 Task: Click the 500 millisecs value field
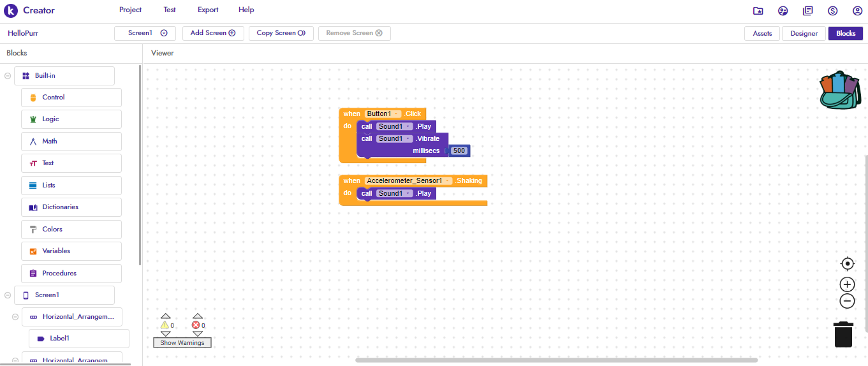(459, 151)
